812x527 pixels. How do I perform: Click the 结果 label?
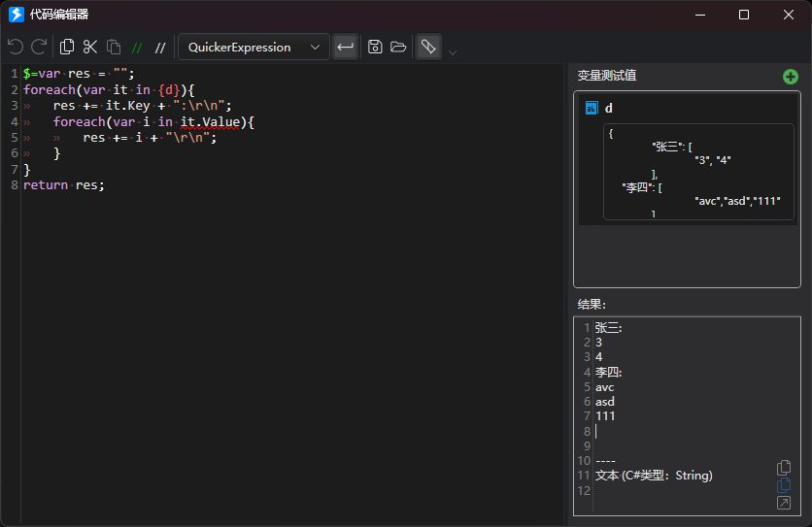tap(592, 305)
